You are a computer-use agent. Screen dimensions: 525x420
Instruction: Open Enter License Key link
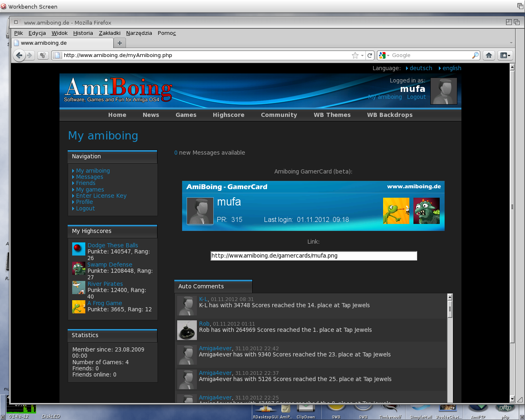[x=101, y=196]
